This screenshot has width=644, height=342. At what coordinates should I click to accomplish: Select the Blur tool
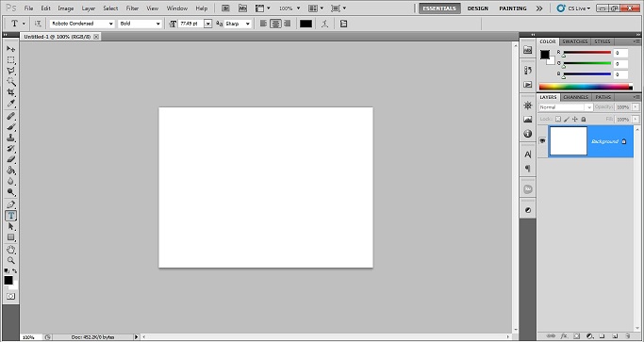tap(10, 181)
